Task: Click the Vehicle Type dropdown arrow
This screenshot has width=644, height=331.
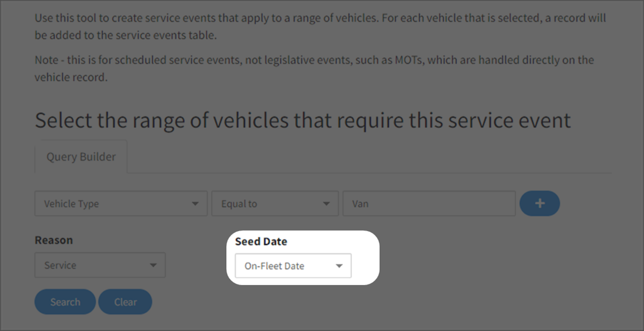Action: coord(195,204)
